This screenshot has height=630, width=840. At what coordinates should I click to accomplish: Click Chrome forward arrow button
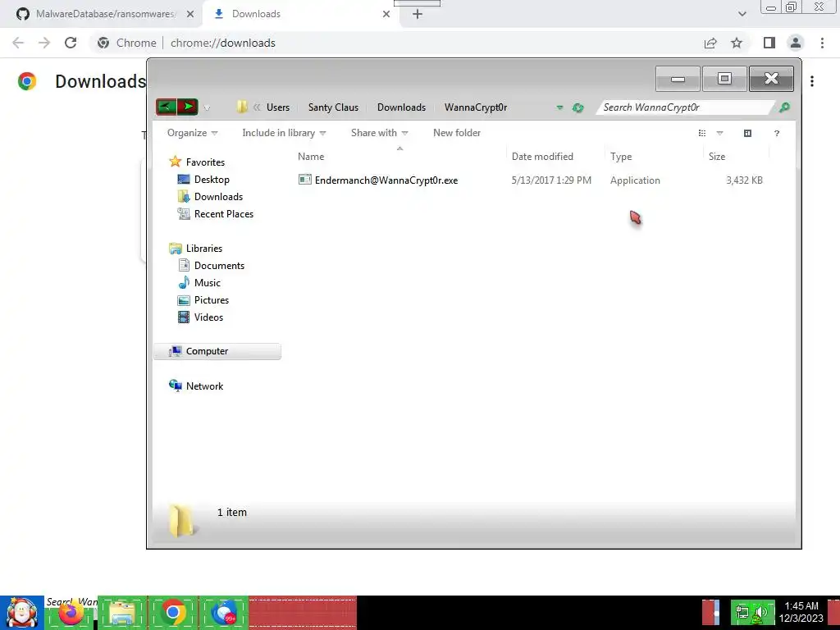(44, 43)
